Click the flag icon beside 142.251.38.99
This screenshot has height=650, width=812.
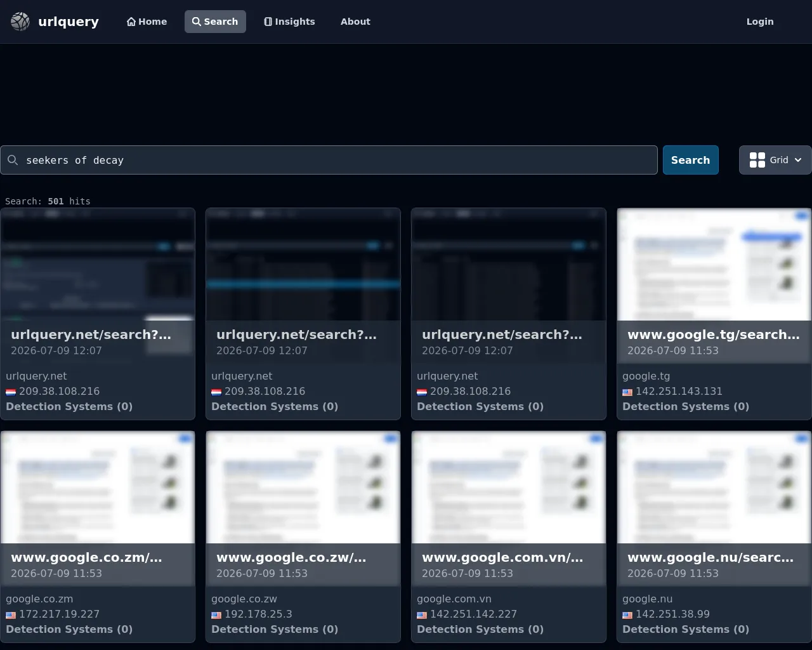click(x=627, y=615)
